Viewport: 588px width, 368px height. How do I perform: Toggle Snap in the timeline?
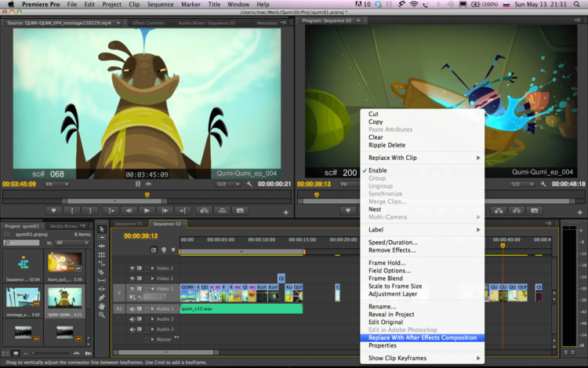(154, 250)
